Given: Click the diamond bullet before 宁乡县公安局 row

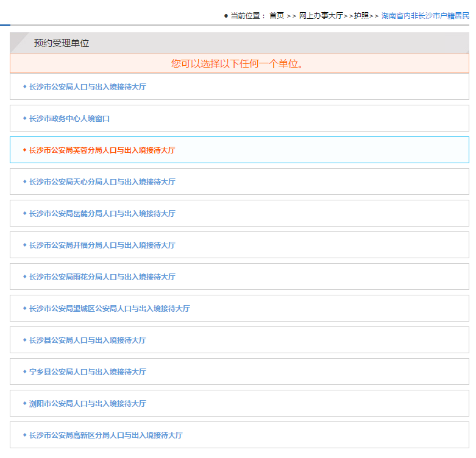Looking at the screenshot, I should click(x=24, y=372).
